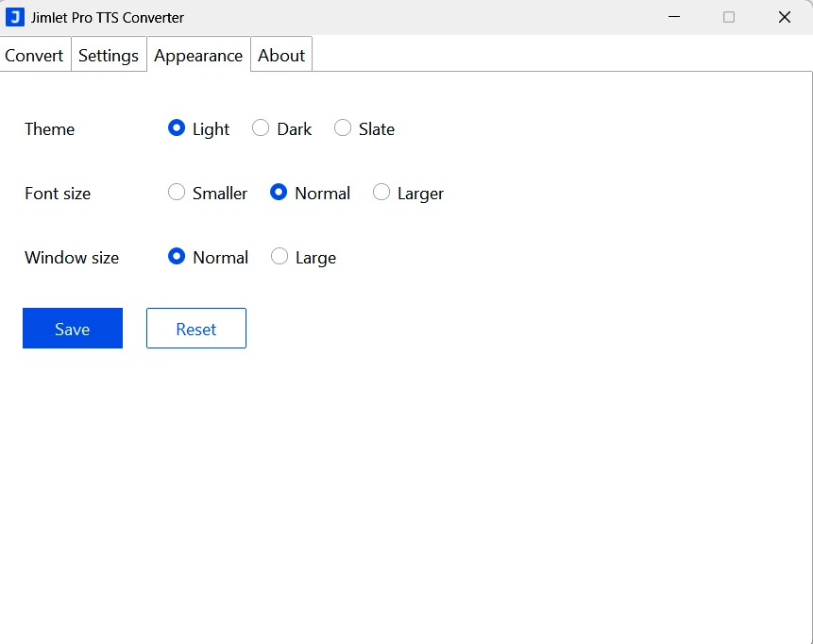The image size is (813, 644).
Task: Select the Dark theme option
Action: (x=261, y=128)
